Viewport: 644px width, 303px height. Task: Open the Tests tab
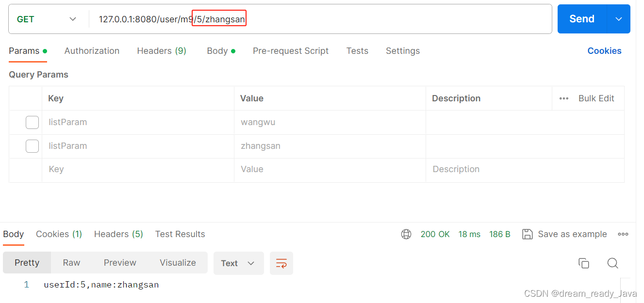point(357,51)
